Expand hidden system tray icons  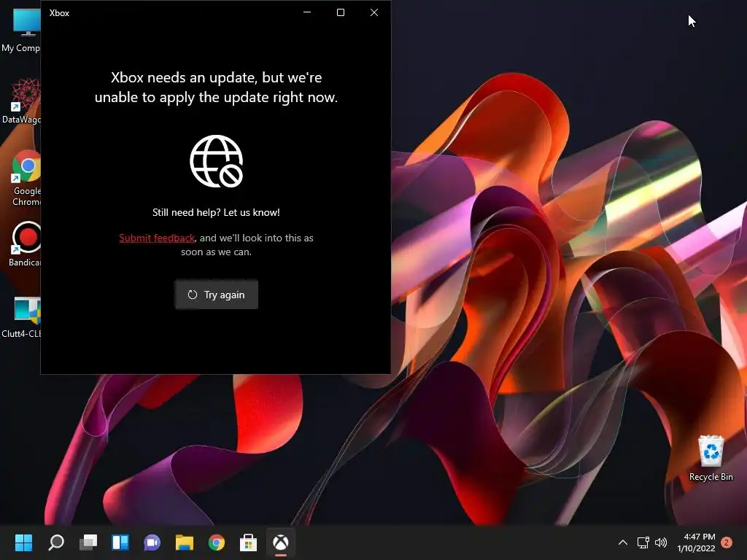[623, 542]
